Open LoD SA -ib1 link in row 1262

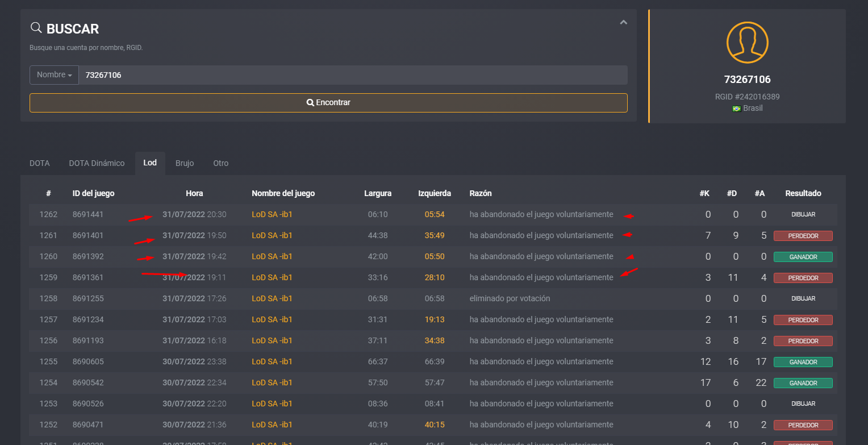point(272,214)
